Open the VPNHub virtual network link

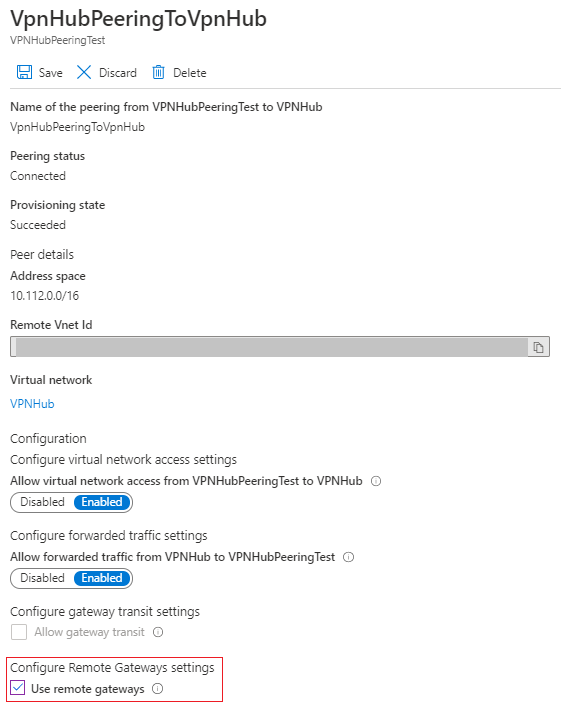(x=32, y=404)
